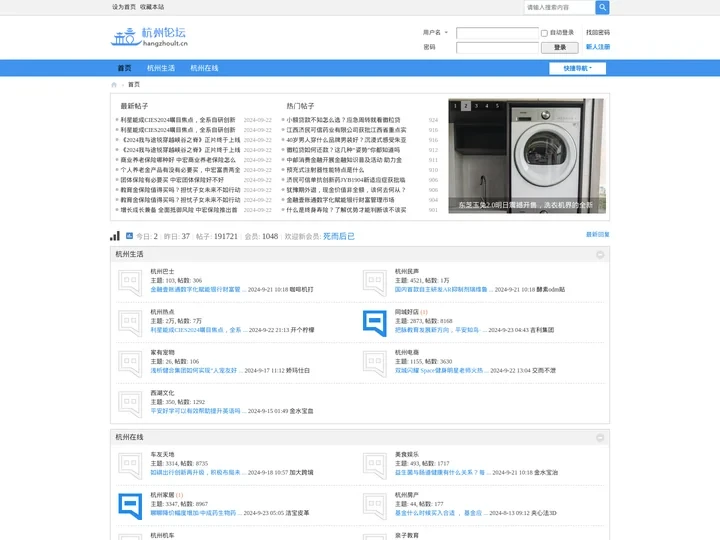The width and height of the screenshot is (720, 540).
Task: Select the 首页 navigation tab
Action: [x=124, y=68]
